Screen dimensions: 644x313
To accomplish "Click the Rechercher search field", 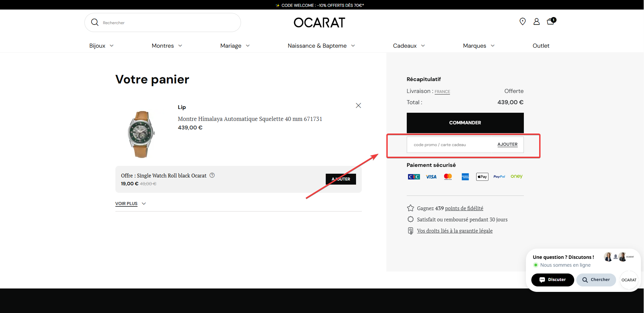I will [x=163, y=22].
